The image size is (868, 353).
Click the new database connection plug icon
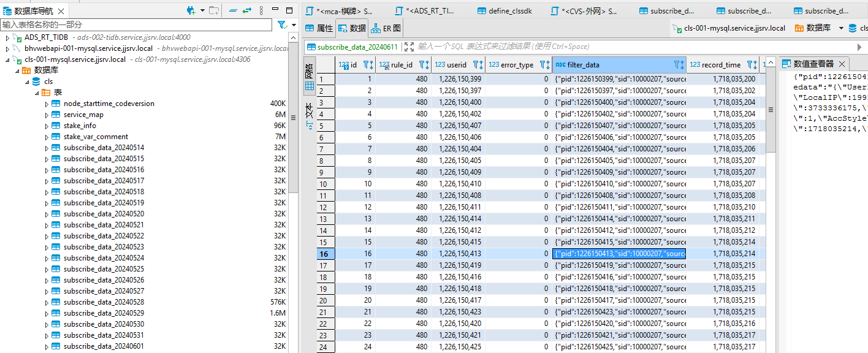pos(191,10)
